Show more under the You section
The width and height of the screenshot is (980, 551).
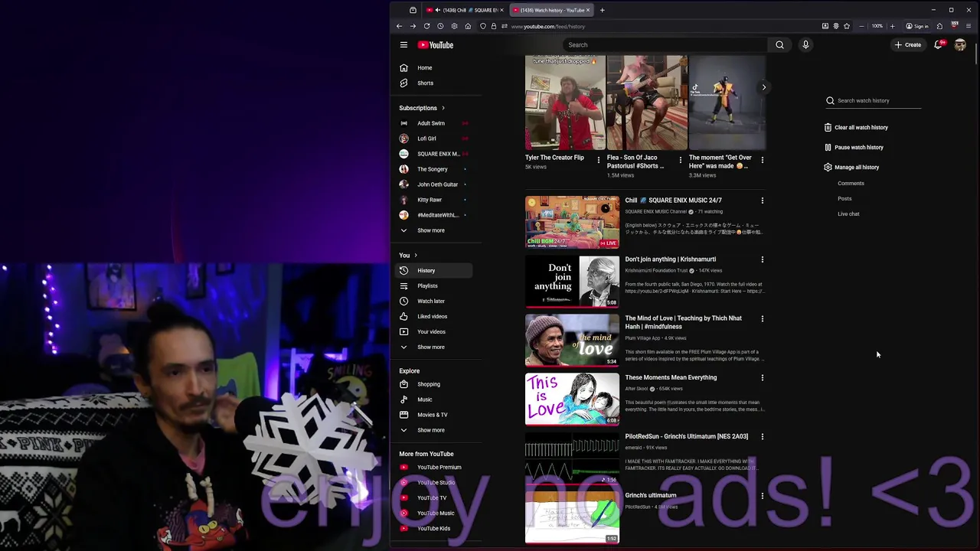[x=431, y=347]
